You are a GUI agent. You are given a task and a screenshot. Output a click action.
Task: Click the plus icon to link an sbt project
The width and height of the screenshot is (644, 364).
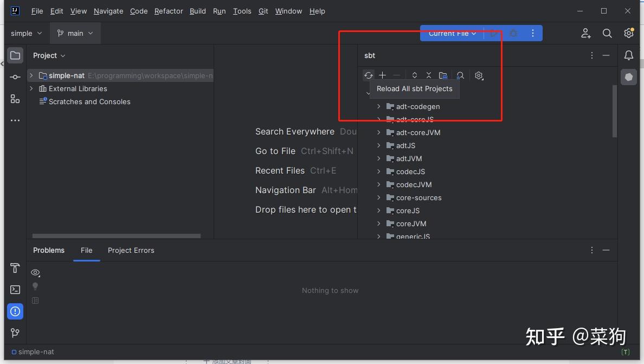pos(383,75)
